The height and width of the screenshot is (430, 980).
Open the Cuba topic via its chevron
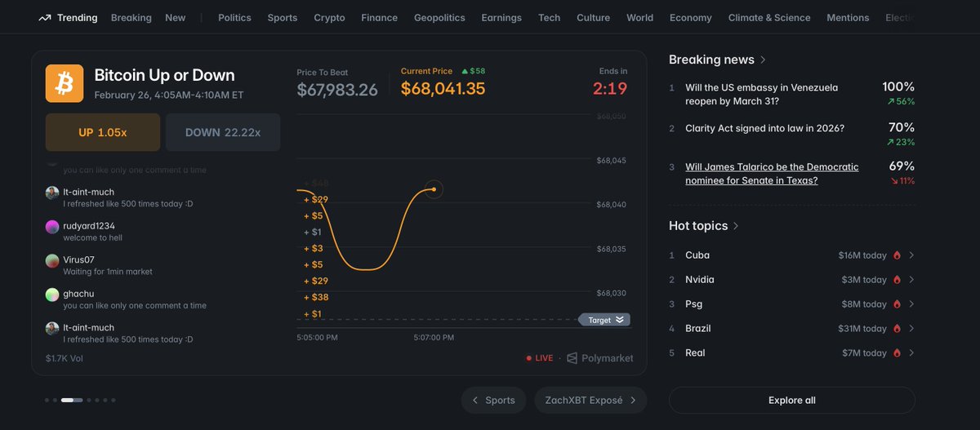(x=911, y=255)
